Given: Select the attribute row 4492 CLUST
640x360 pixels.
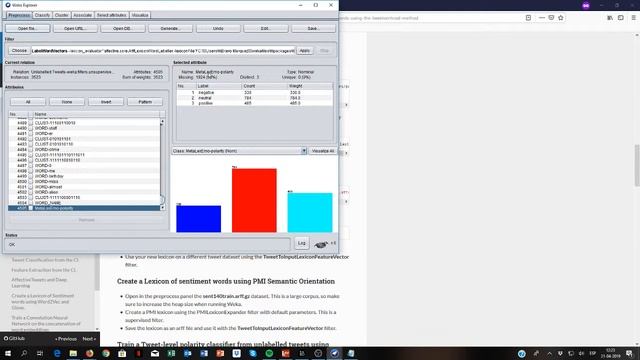Looking at the screenshot, I should coord(84,139).
